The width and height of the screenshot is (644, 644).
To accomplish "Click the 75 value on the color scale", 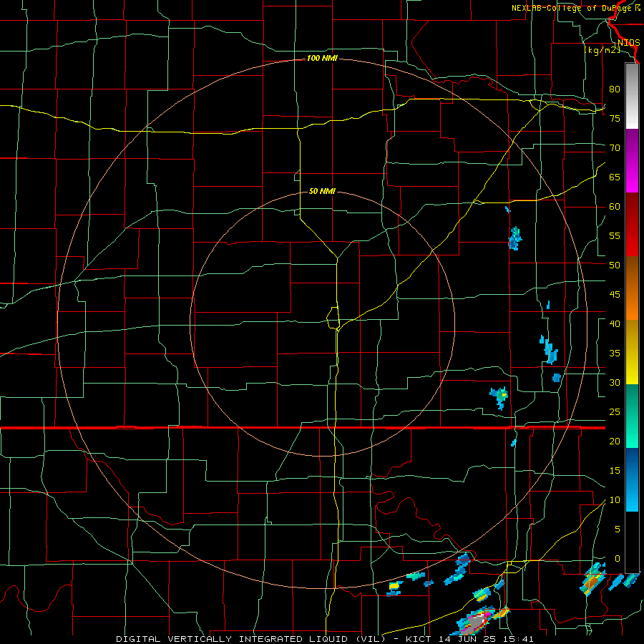I will click(x=615, y=118).
